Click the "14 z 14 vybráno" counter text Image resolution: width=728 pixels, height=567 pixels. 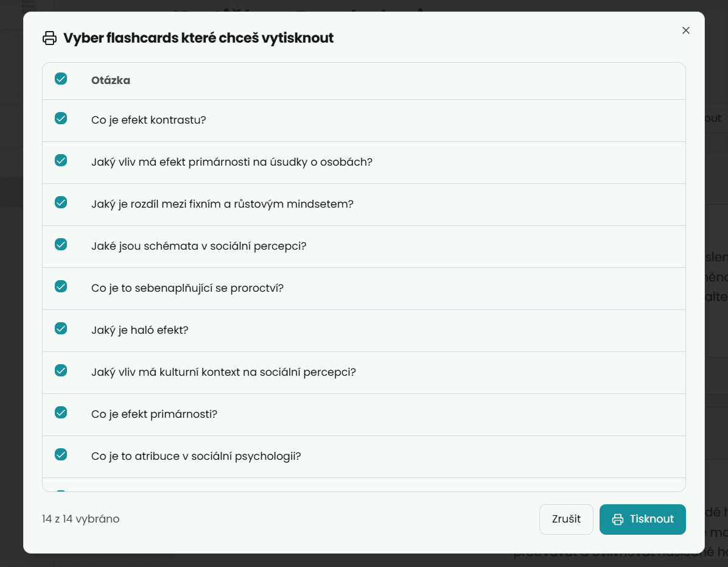click(80, 519)
